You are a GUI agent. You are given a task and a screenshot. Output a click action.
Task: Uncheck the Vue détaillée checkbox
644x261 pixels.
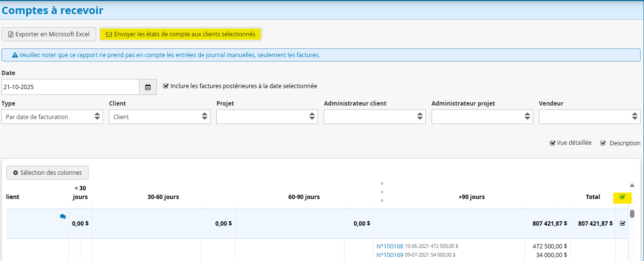click(553, 143)
